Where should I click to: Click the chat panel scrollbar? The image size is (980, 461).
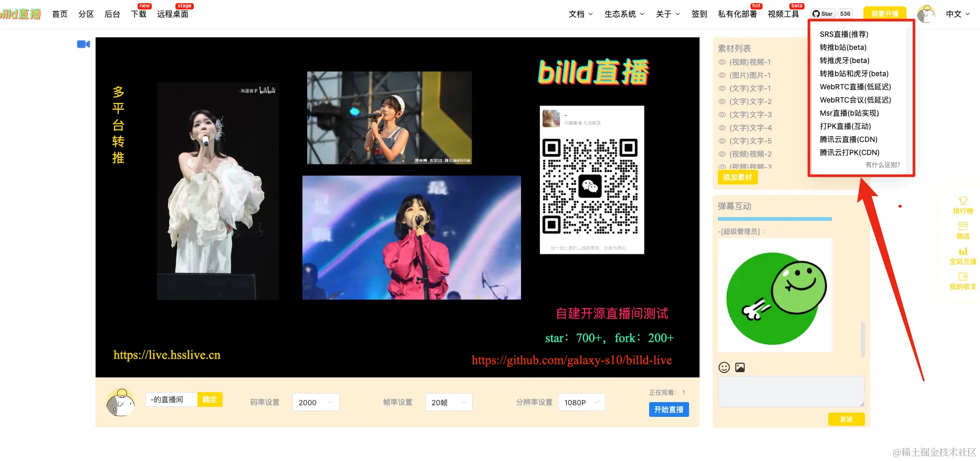coord(862,339)
